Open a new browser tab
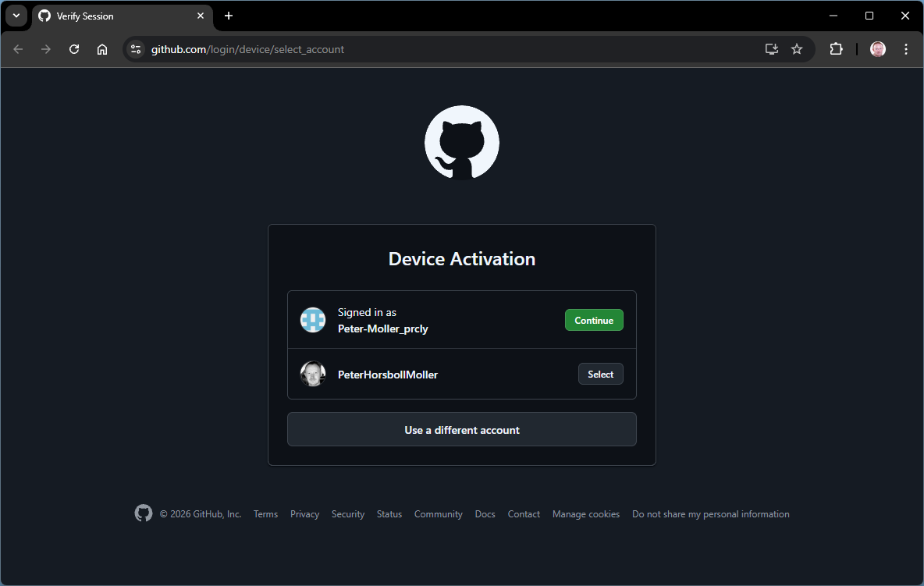The height and width of the screenshot is (586, 924). pyautogui.click(x=229, y=16)
